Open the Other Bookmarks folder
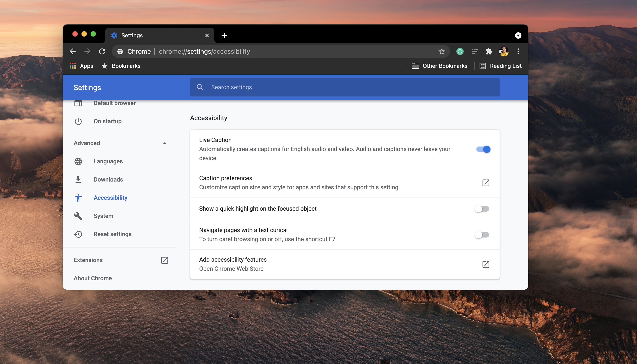 click(x=440, y=66)
